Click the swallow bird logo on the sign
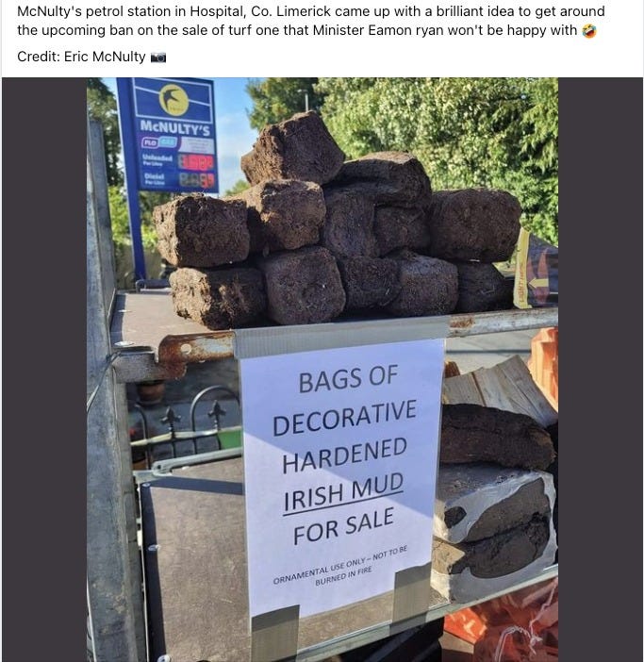 [x=173, y=101]
